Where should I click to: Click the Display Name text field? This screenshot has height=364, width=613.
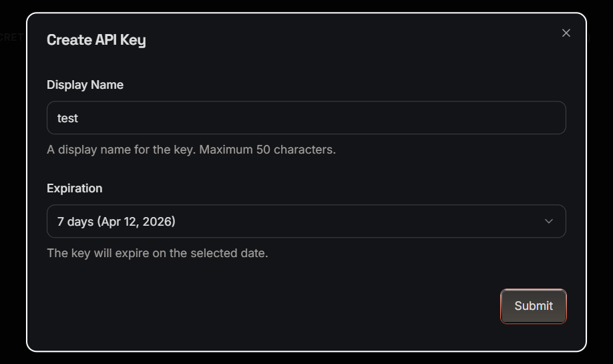click(306, 118)
